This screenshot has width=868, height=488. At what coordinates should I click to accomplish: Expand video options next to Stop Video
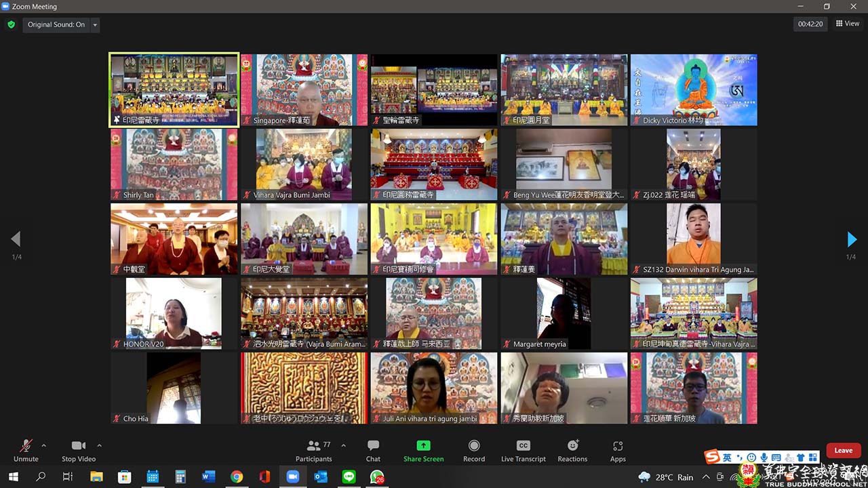click(x=99, y=445)
